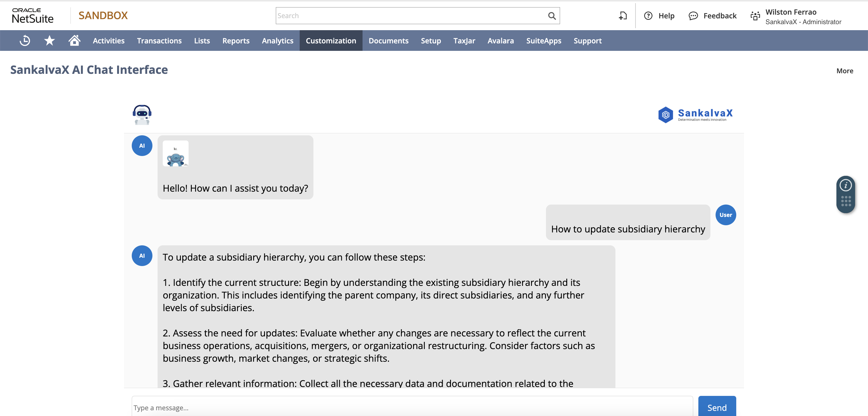Open the Documents menu
The image size is (868, 416).
tap(389, 41)
